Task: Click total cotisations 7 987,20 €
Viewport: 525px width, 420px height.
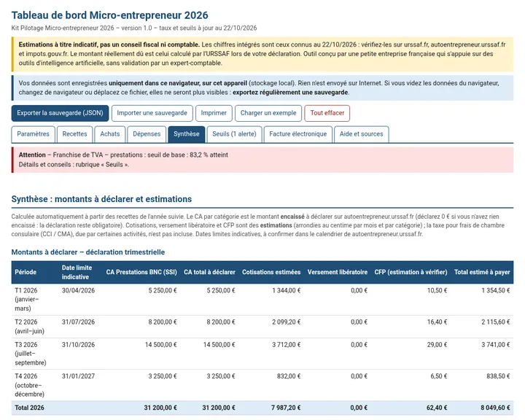Action: (286, 408)
